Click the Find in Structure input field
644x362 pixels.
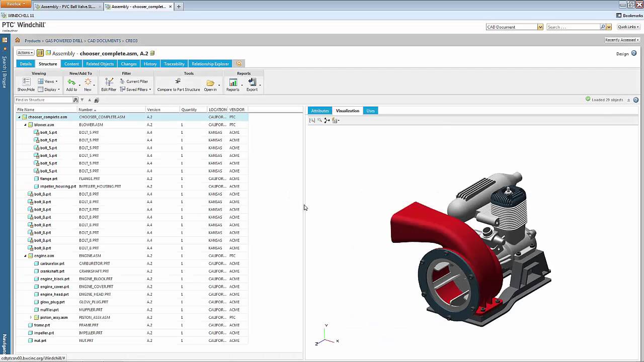(44, 100)
